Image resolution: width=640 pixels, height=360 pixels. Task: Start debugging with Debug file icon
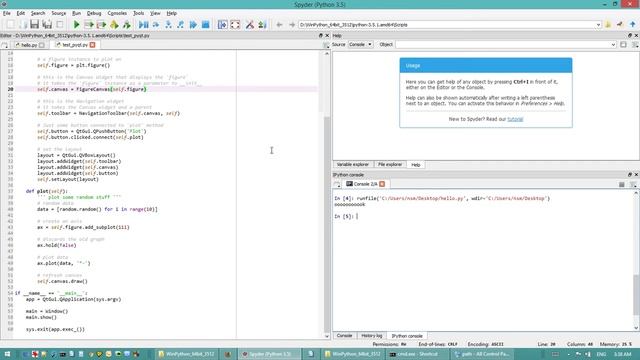pos(143,24)
